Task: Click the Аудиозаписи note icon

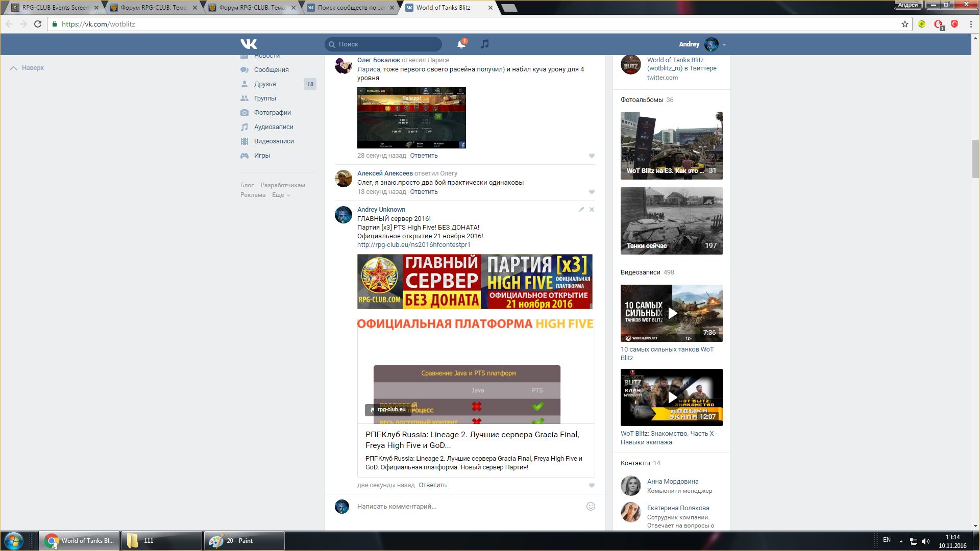Action: pyautogui.click(x=244, y=127)
